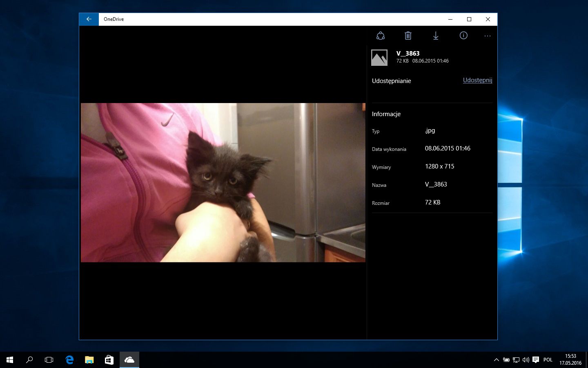Click the Udostępnianie section label
This screenshot has width=588, height=368.
pos(391,81)
